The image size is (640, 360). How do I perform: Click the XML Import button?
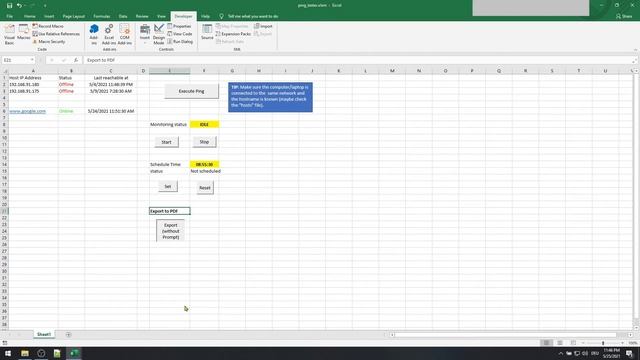coord(263,26)
